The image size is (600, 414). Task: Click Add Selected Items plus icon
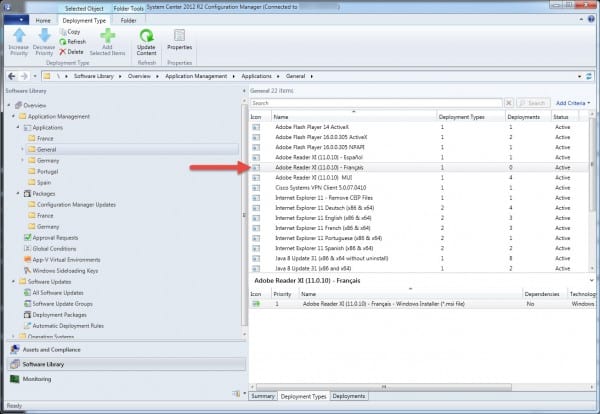(x=107, y=38)
